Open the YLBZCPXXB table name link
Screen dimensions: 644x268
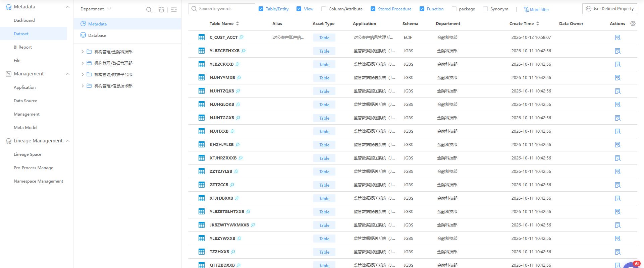click(x=221, y=64)
